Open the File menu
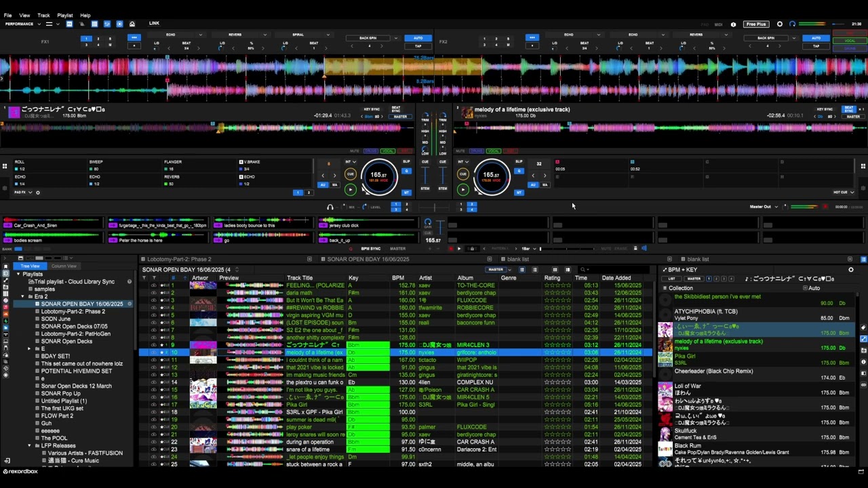Viewport: 868px width, 488px height. point(7,15)
